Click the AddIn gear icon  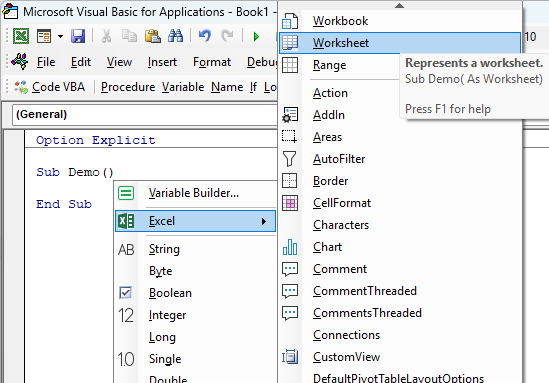[x=290, y=115]
